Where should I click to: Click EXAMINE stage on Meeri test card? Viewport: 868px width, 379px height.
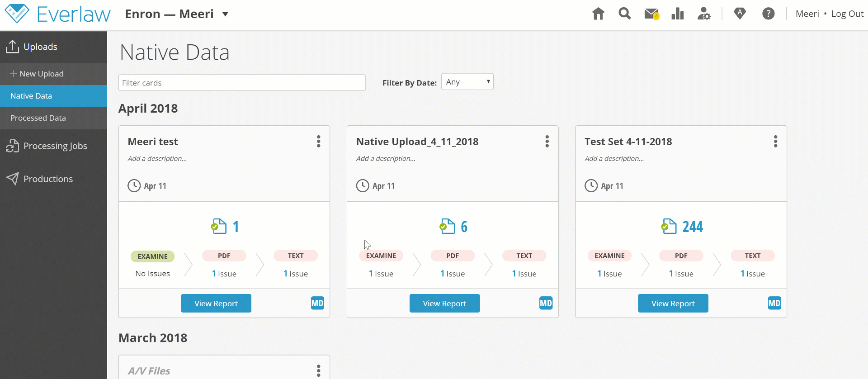coord(153,256)
